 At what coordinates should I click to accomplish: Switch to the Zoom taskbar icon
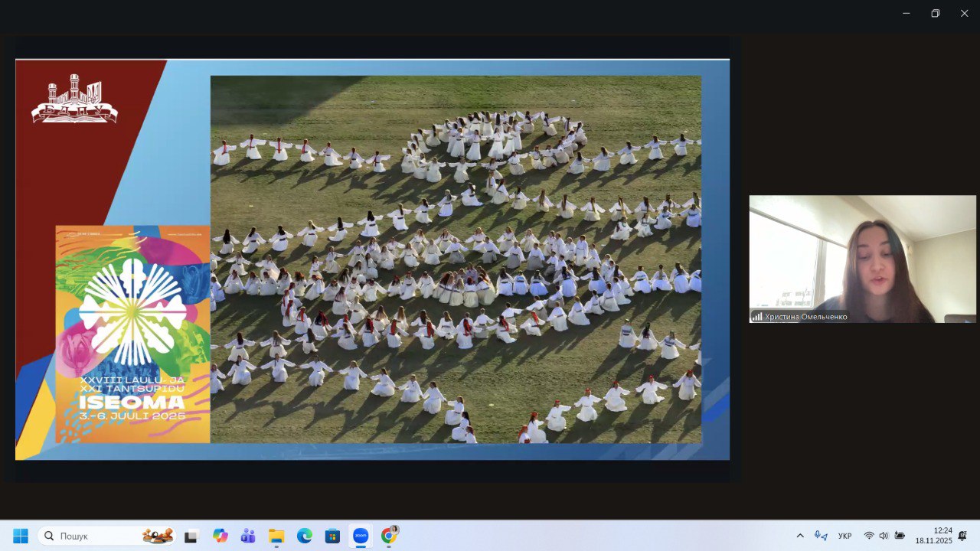click(361, 536)
